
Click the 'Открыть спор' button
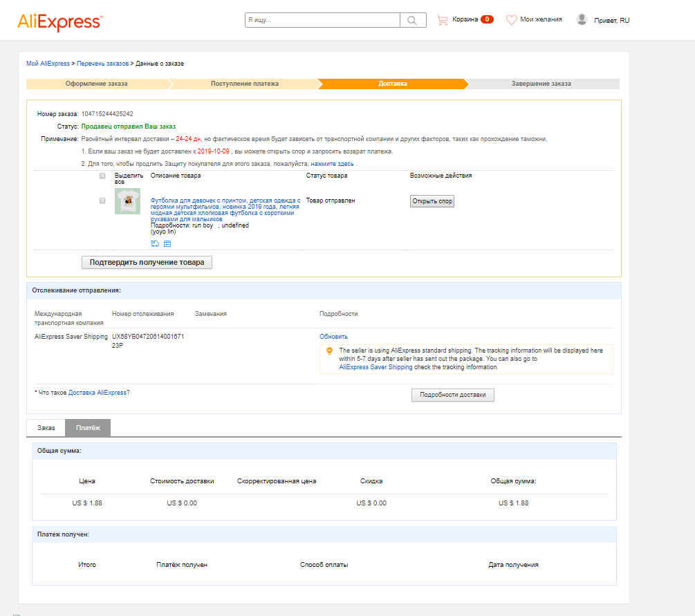coord(432,201)
